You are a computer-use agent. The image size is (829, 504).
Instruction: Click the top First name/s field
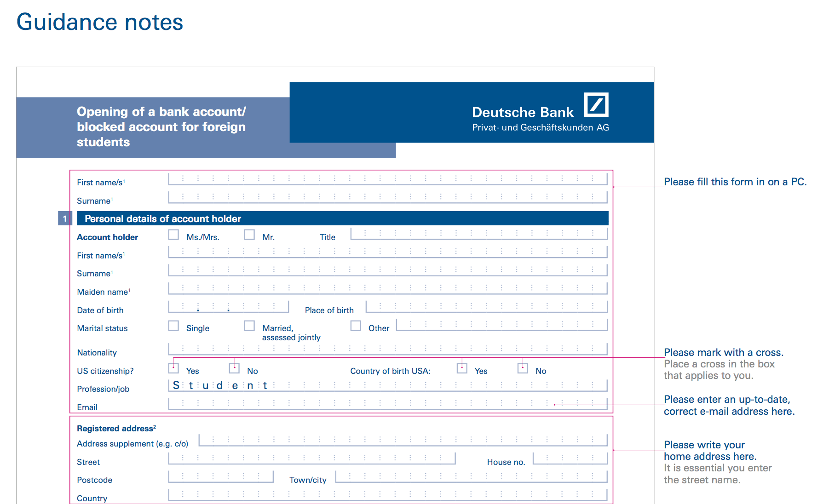pyautogui.click(x=388, y=179)
